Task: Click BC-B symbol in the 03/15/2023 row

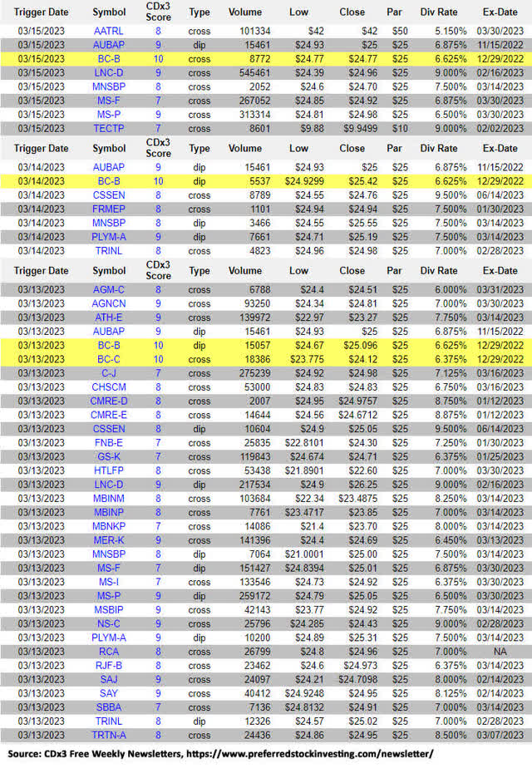Action: [x=108, y=59]
